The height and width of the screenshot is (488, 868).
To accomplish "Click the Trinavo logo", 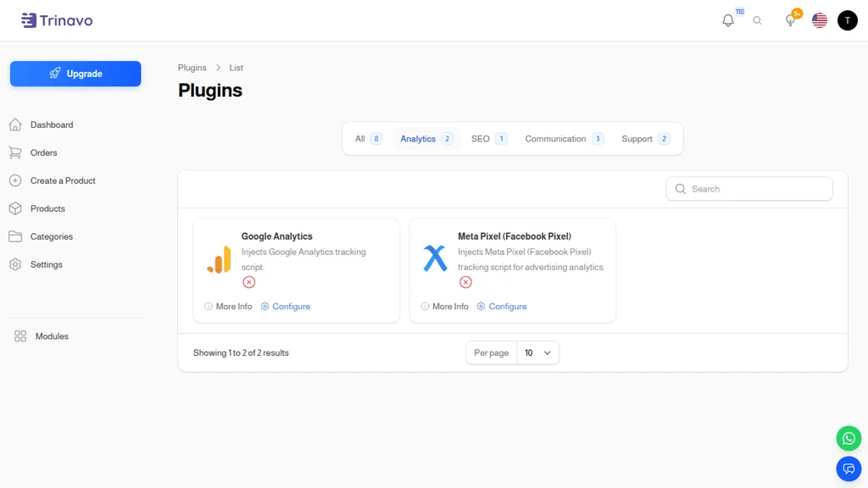I will 57,20.
